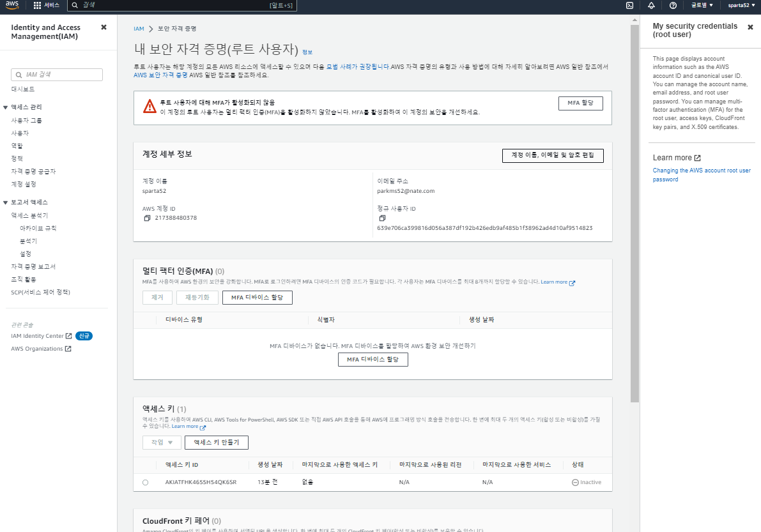Click the email parkms52@nate.com text
The height and width of the screenshot is (532, 761).
406,191
